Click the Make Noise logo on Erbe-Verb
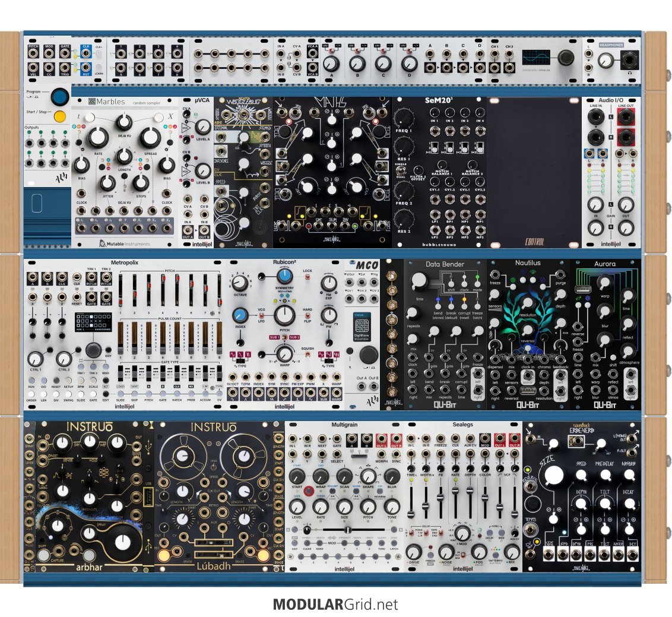Image resolution: width=672 pixels, height=617 pixels. [582, 568]
